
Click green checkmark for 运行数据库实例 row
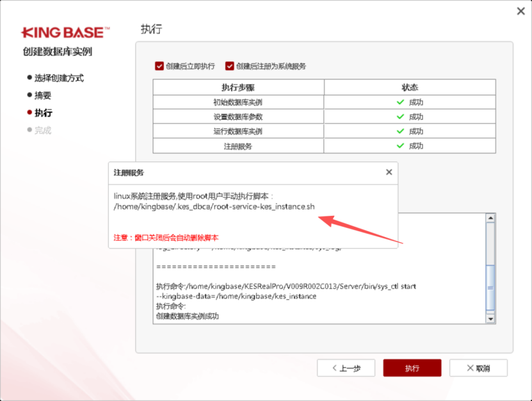tap(400, 131)
